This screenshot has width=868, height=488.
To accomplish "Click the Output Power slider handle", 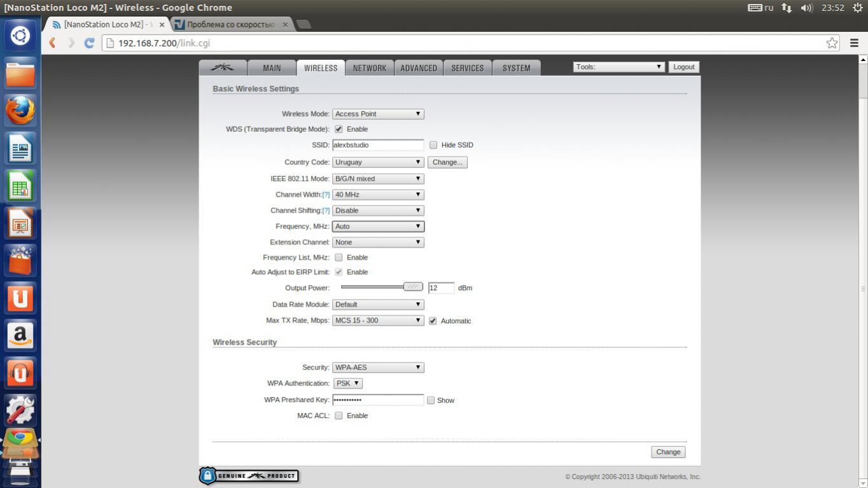I will (414, 287).
